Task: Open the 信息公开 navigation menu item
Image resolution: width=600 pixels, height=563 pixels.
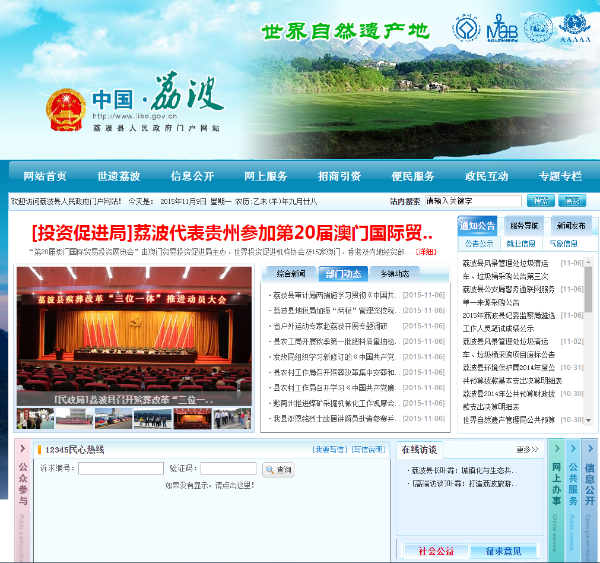Action: pyautogui.click(x=192, y=176)
